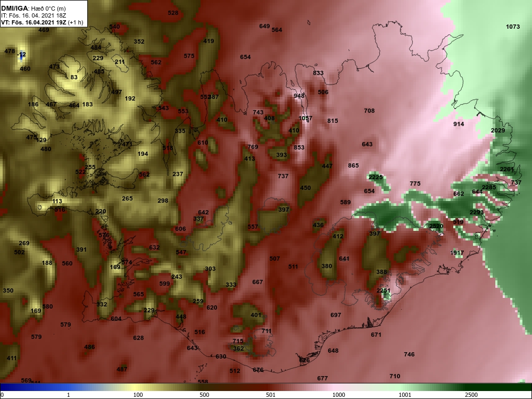Viewport: 532px width, 399px height.
Task: Click the 512 value
Action: coord(235,371)
